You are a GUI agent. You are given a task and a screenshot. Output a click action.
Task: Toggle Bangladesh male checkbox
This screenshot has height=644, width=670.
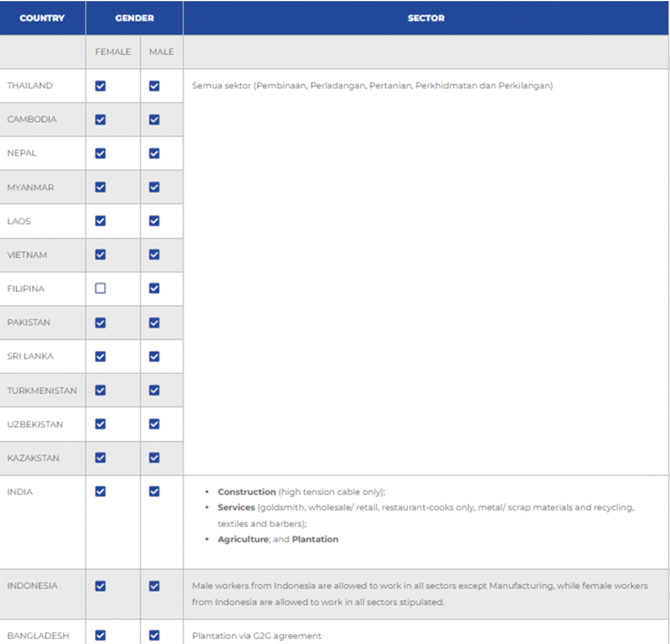pyautogui.click(x=154, y=635)
